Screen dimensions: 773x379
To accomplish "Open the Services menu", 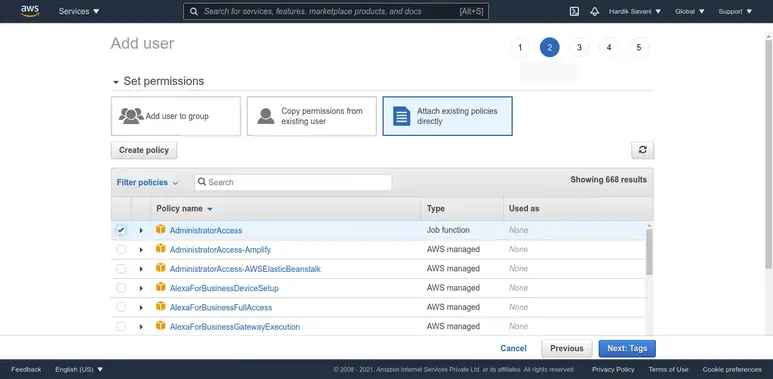I will (79, 11).
